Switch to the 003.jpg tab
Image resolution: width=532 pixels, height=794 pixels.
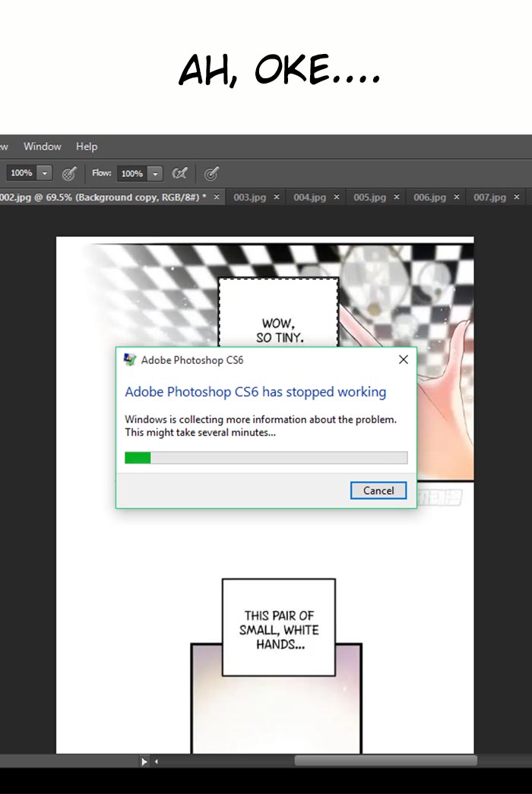click(249, 197)
